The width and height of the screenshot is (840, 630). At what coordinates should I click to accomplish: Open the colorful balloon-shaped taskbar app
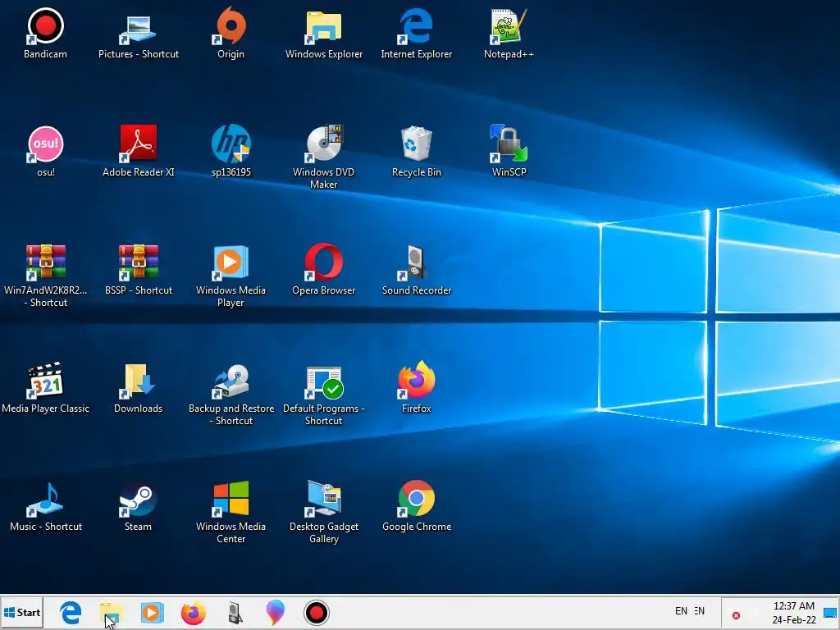276,612
